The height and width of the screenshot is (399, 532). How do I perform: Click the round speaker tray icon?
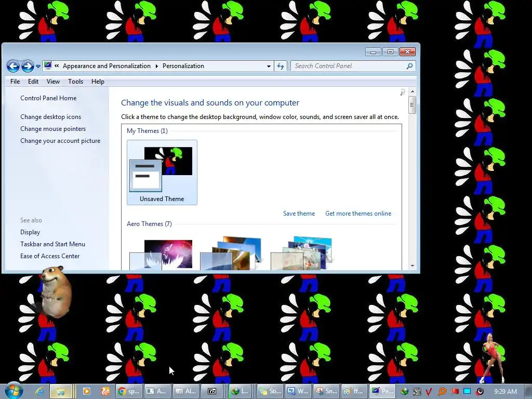(480, 392)
